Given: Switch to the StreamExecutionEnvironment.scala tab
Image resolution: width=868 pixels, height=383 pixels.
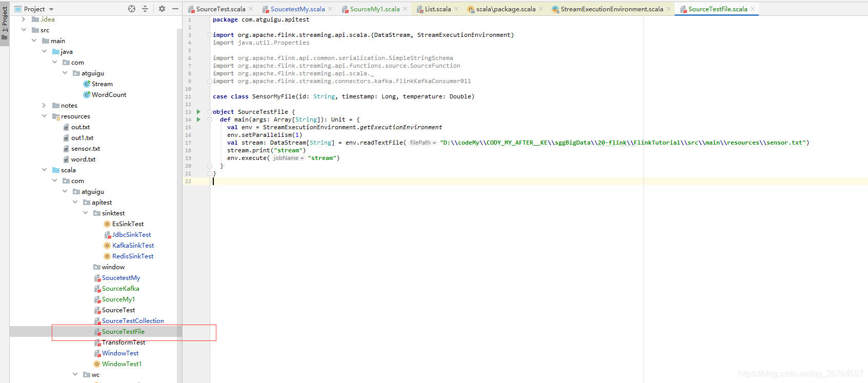Looking at the screenshot, I should tap(612, 9).
